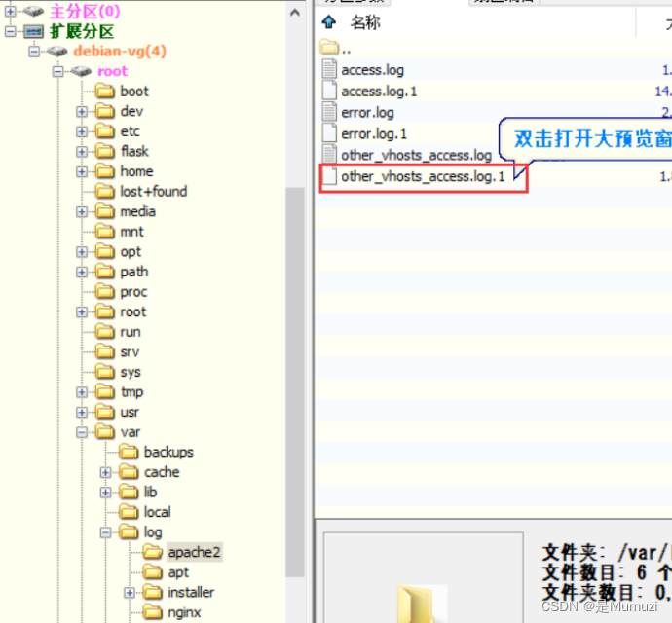Select the access.log.1 file icon

point(329,91)
